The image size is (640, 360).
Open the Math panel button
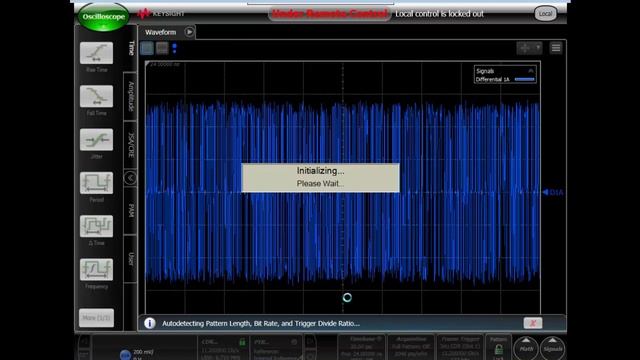[526, 348]
